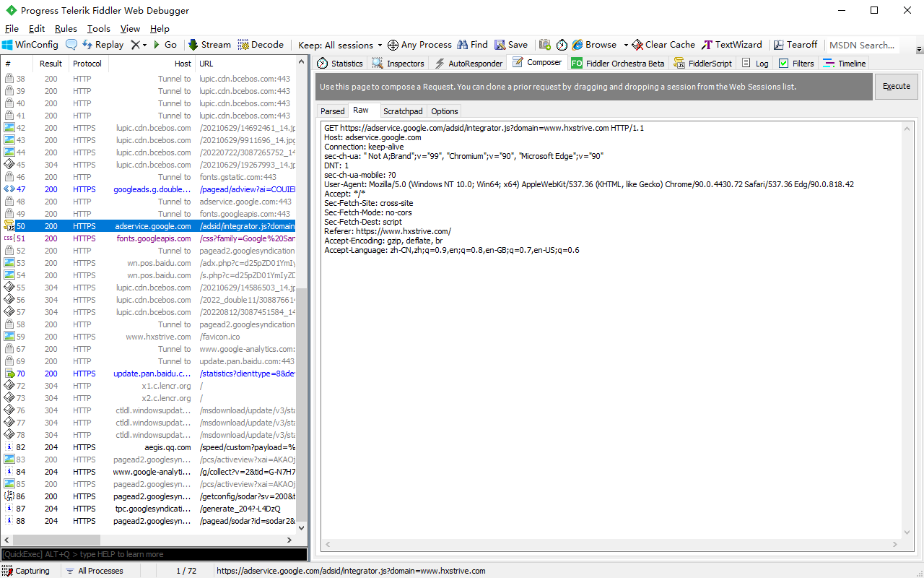This screenshot has width=924, height=578.
Task: Switch to the FiddlerScript tab
Action: click(703, 64)
